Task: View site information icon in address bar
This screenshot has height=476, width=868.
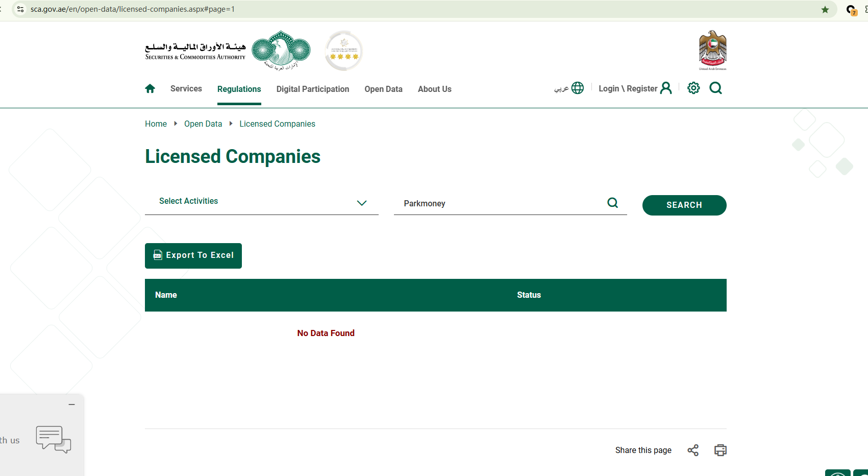Action: [x=20, y=9]
